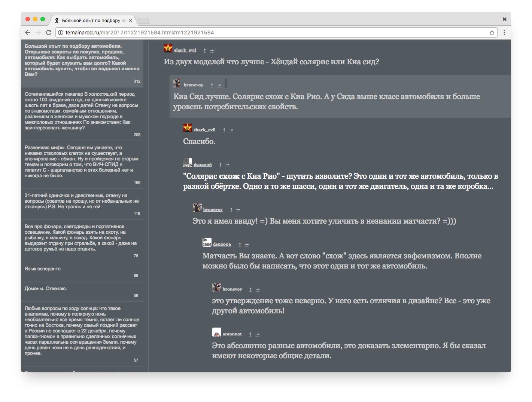Click up arrow on 'шутить изволите' comment
This screenshot has height=402, width=532.
point(220,165)
